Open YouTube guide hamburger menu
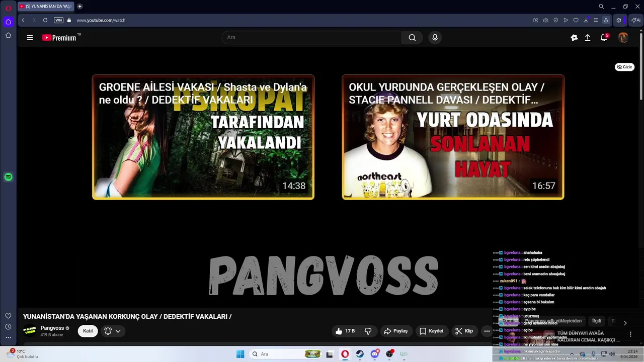The width and height of the screenshot is (644, 362). 30,38
